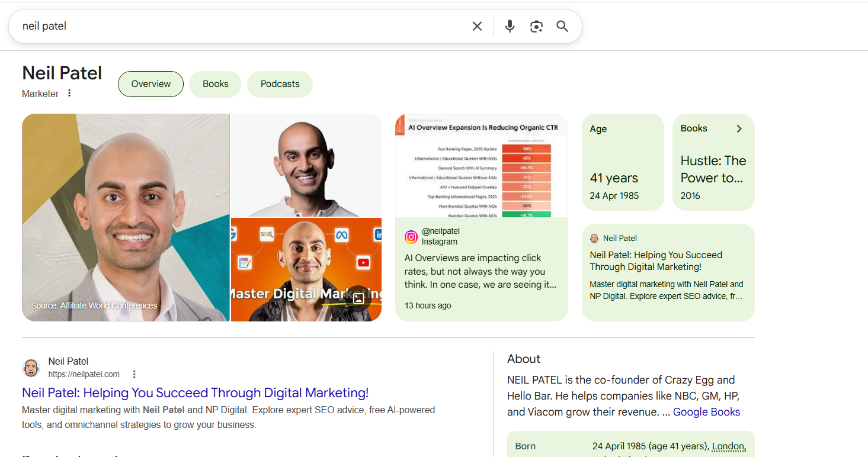
Task: Open the Master Digital Marketing orange thumbnail
Action: point(306,270)
